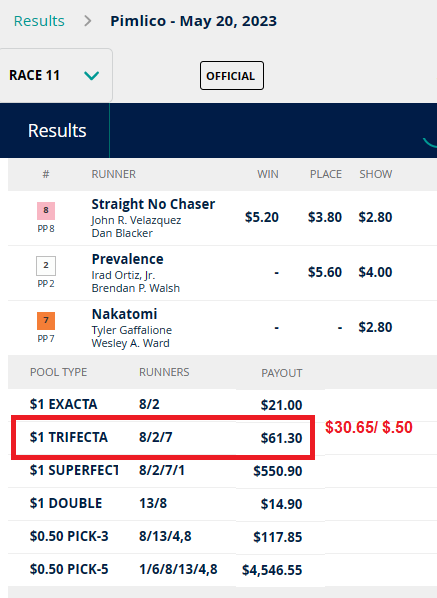
Task: Select the Results tab
Action: (x=57, y=130)
